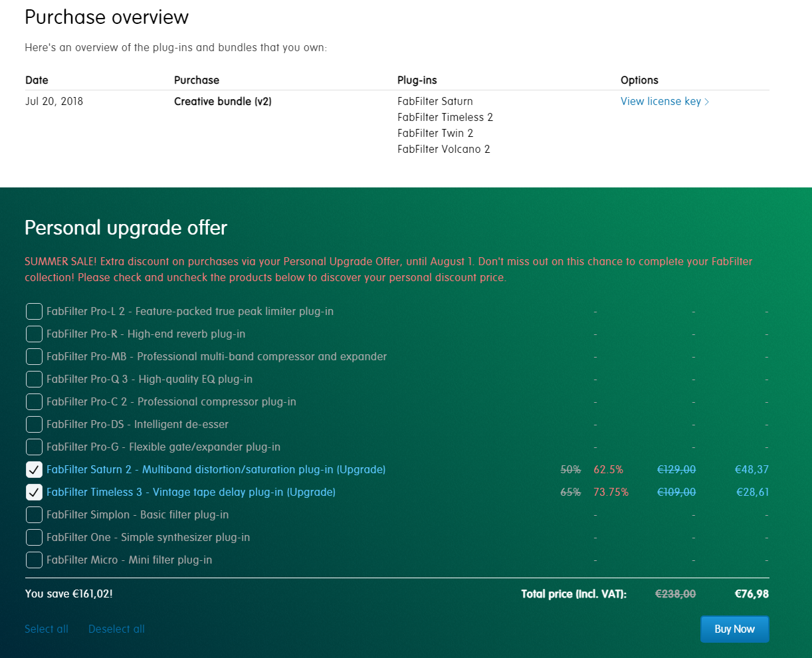Check the FabFilter Micro checkbox
Viewport: 812px width, 658px height.
coord(34,560)
